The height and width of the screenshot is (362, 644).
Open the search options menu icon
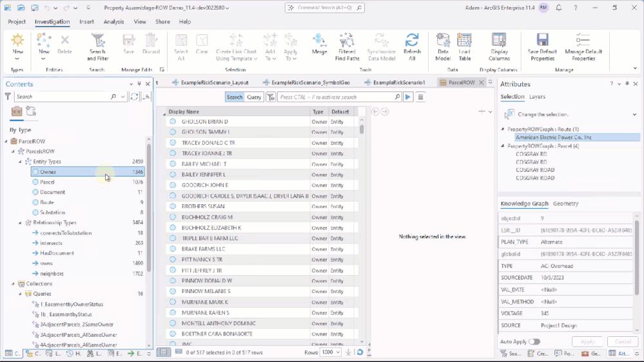[x=420, y=97]
